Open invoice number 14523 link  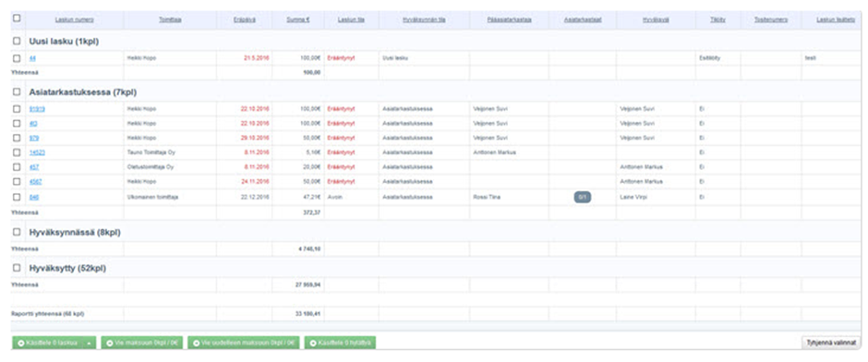tap(37, 152)
